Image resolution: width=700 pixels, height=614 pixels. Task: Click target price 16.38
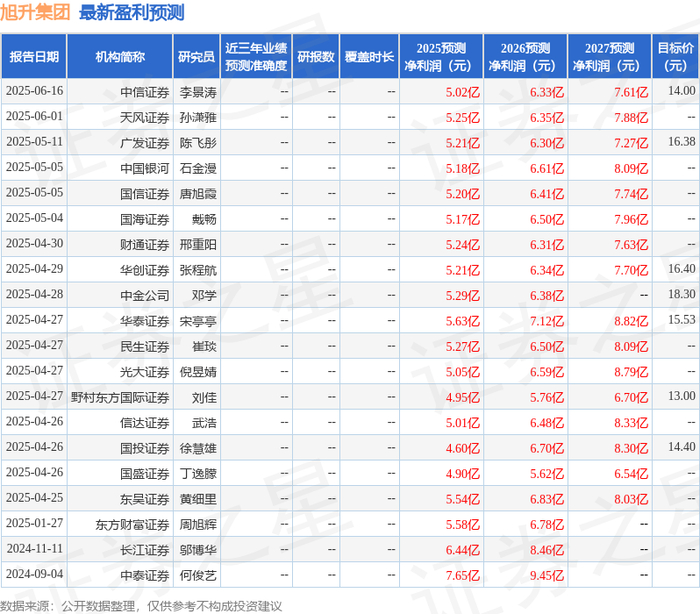click(682, 142)
